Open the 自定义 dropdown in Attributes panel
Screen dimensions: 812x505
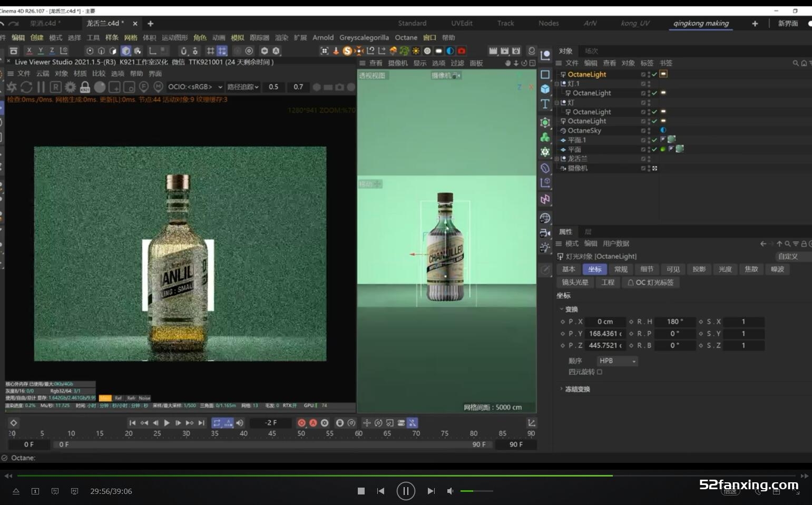point(793,256)
